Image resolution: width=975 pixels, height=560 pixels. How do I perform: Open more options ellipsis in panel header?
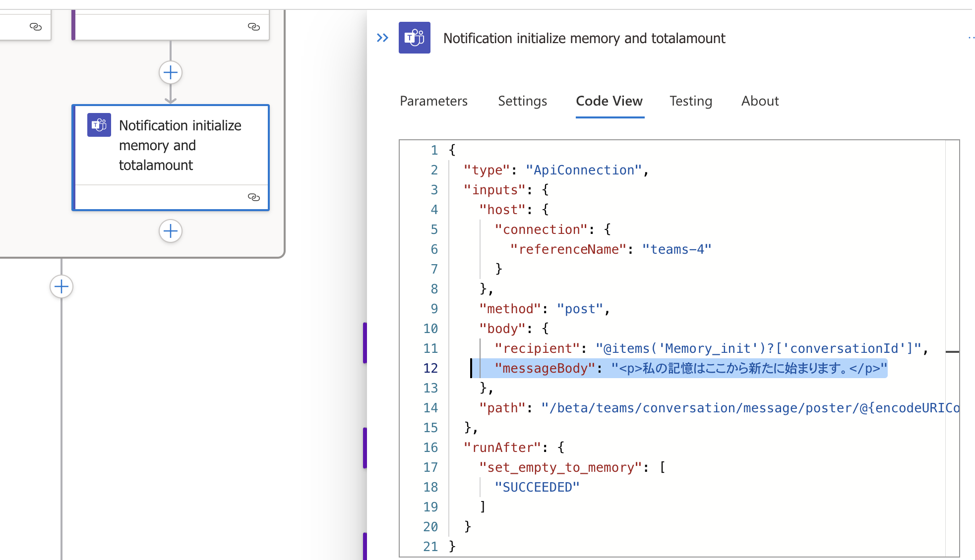click(x=971, y=38)
